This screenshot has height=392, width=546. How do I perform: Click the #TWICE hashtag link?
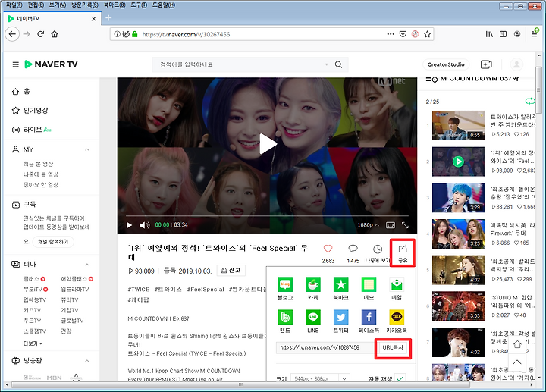[x=139, y=290]
